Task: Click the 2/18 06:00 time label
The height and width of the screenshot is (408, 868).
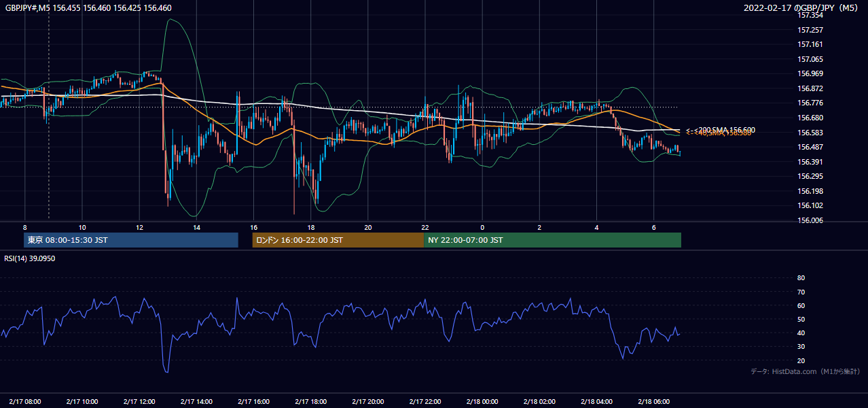Action: (x=653, y=402)
